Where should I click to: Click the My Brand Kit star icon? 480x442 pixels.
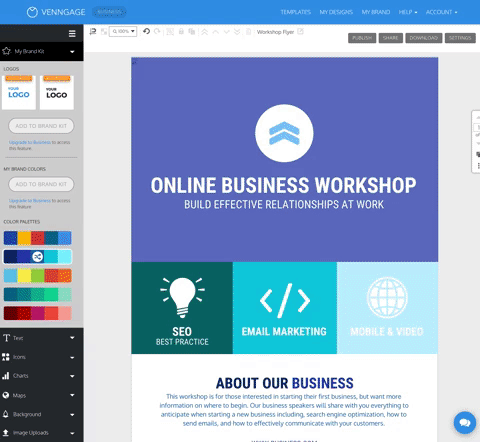(x=6, y=51)
